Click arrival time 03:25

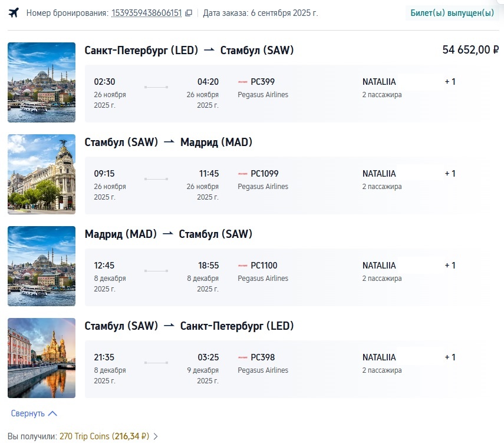pos(208,357)
